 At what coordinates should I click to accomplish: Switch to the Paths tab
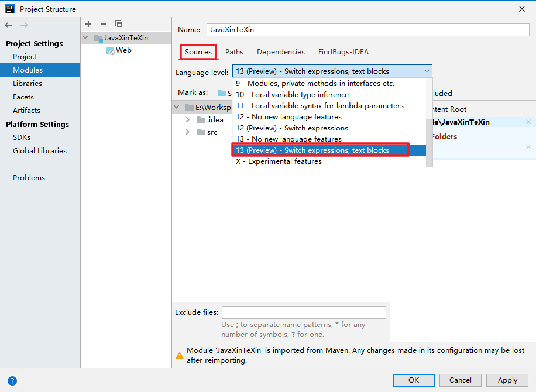tap(234, 52)
